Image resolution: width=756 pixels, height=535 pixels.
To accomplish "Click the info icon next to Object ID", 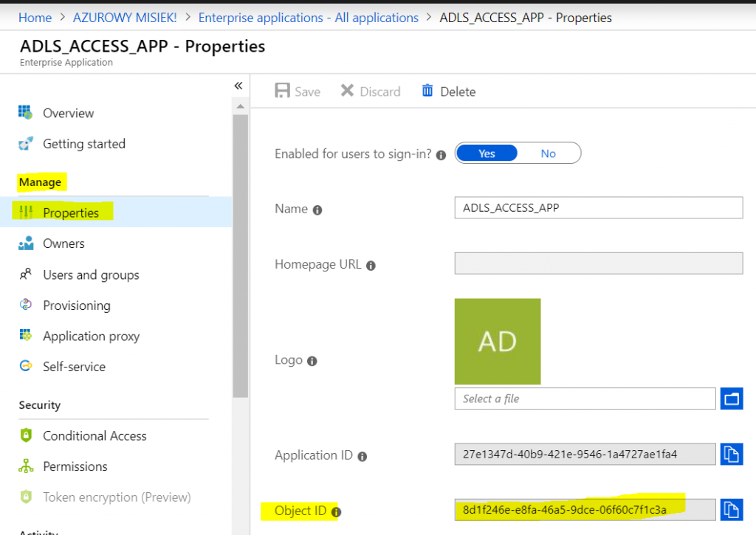I will [x=337, y=511].
